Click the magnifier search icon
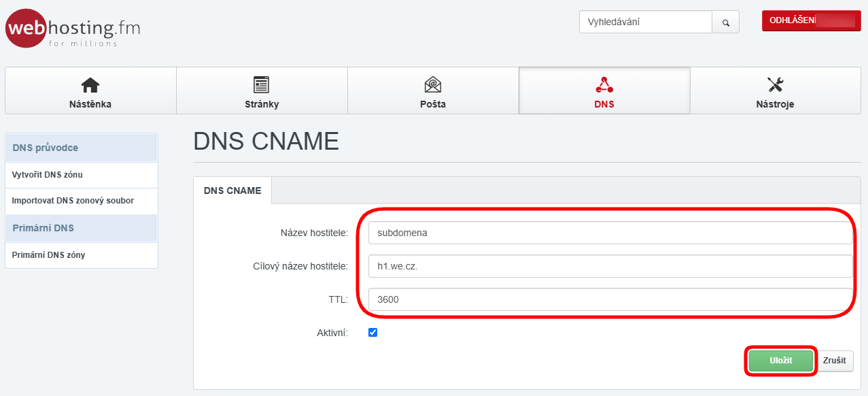This screenshot has height=396, width=868. tap(725, 22)
